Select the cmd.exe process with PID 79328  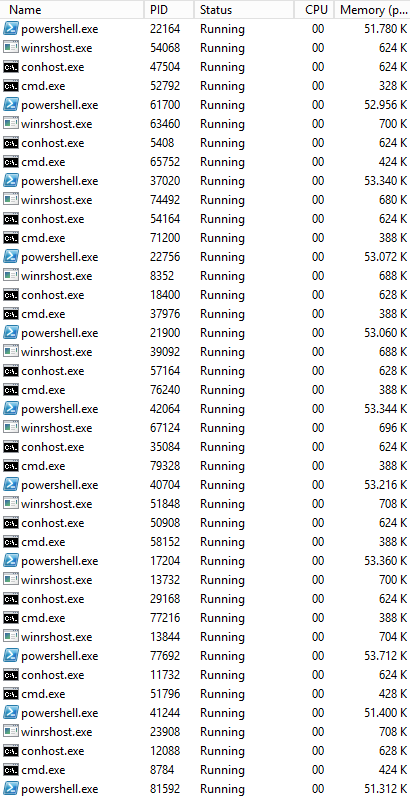[205, 466]
